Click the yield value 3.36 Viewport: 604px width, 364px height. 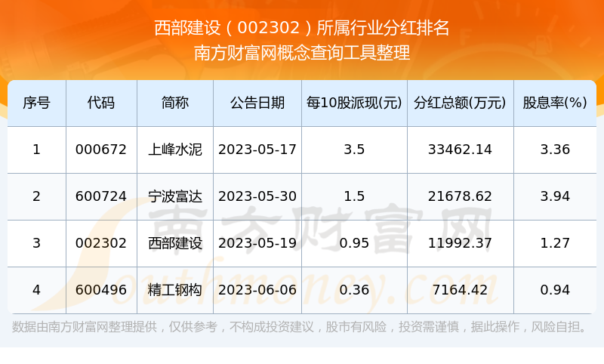tap(555, 150)
